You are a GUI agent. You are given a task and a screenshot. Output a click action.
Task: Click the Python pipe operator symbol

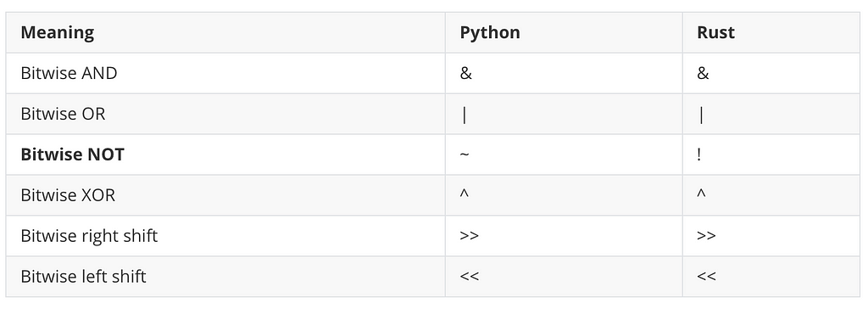point(464,115)
